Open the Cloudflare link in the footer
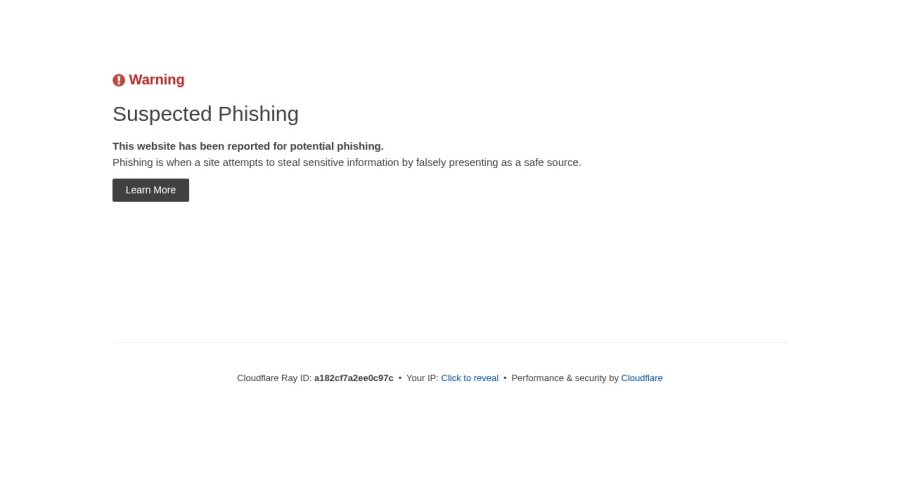 pos(642,378)
